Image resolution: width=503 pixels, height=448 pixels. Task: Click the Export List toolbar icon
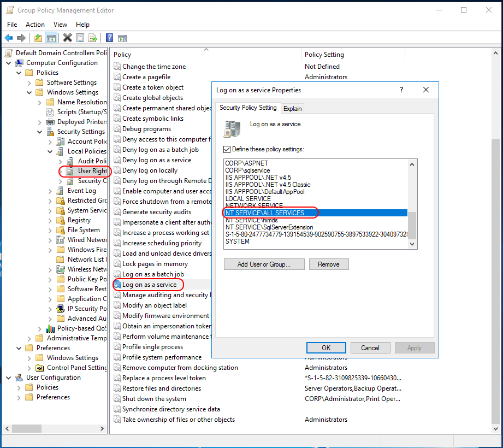tap(93, 38)
